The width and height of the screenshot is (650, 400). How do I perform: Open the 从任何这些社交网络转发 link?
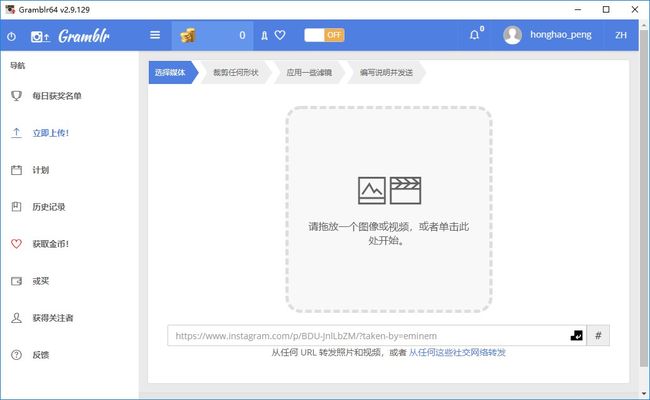click(x=457, y=352)
